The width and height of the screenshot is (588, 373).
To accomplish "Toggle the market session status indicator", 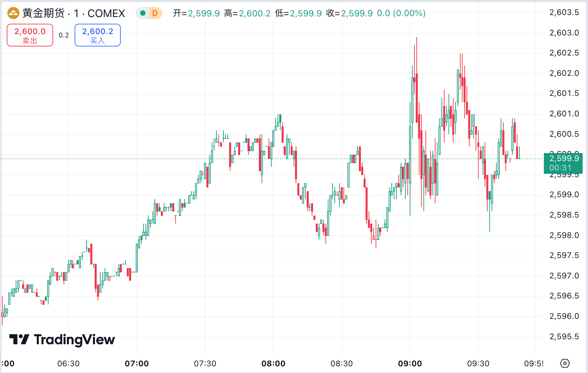I will pos(142,13).
